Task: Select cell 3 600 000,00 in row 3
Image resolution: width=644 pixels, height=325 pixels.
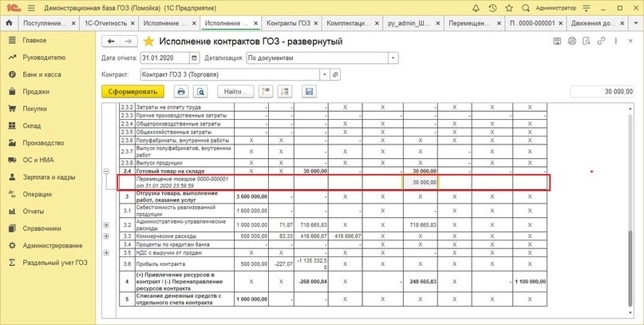Action: point(251,196)
